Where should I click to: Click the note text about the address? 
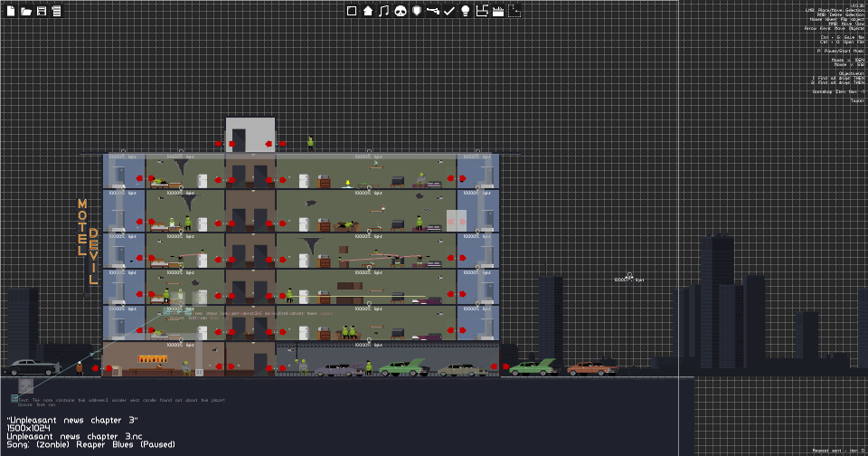click(121, 400)
